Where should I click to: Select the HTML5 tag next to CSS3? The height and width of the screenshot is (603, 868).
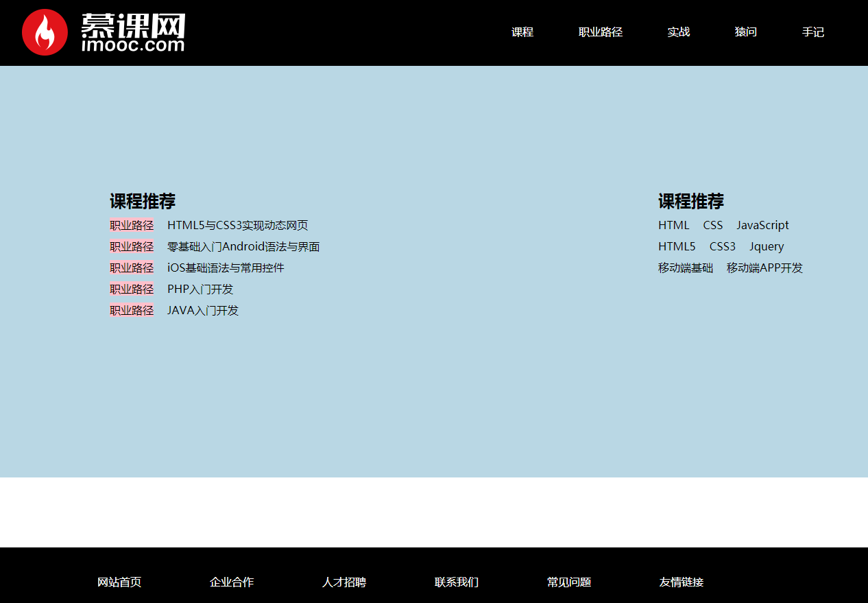tap(677, 246)
